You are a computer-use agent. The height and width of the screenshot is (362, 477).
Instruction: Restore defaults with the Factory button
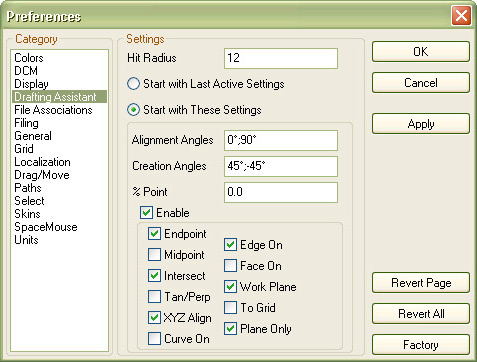click(x=421, y=344)
